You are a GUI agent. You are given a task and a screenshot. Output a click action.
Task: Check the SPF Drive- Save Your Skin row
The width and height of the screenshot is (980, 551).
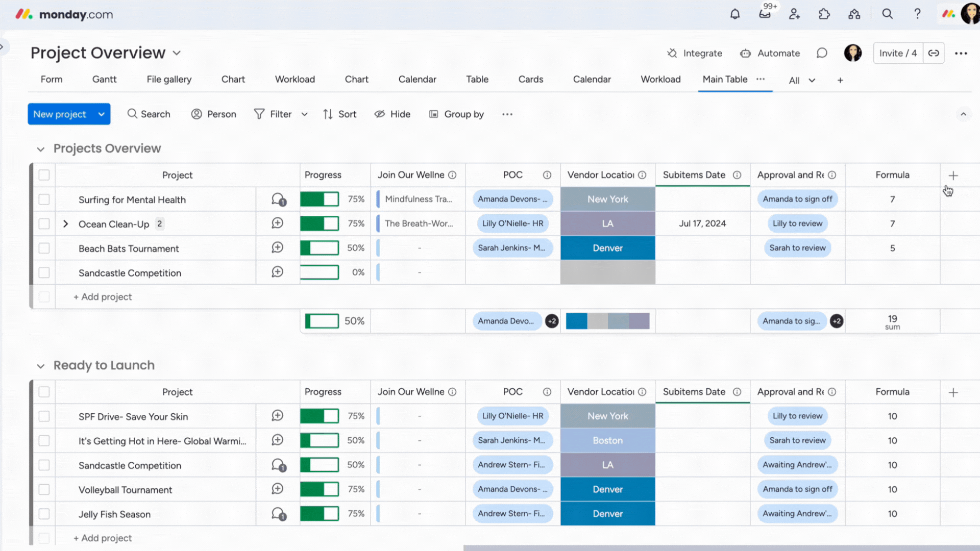44,416
